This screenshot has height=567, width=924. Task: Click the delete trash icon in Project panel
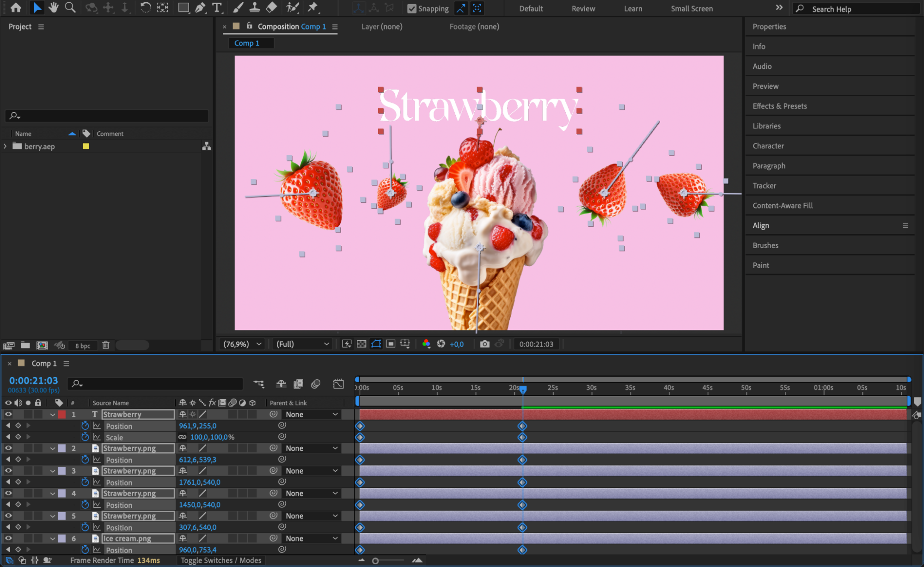[105, 345]
